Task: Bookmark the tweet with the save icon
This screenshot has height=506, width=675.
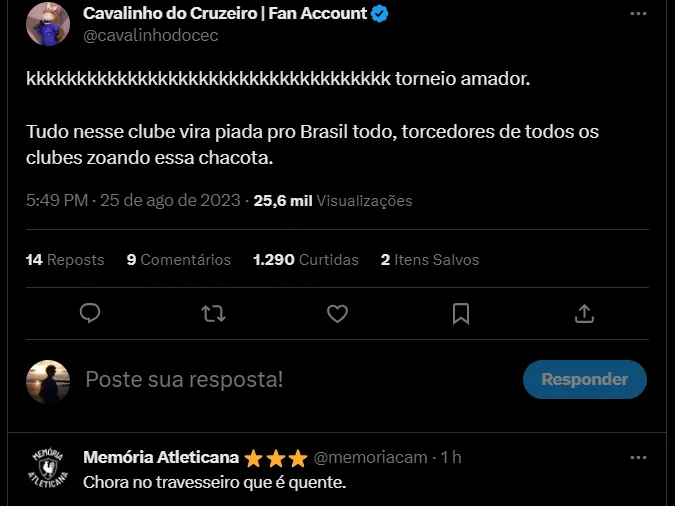Action: tap(461, 314)
